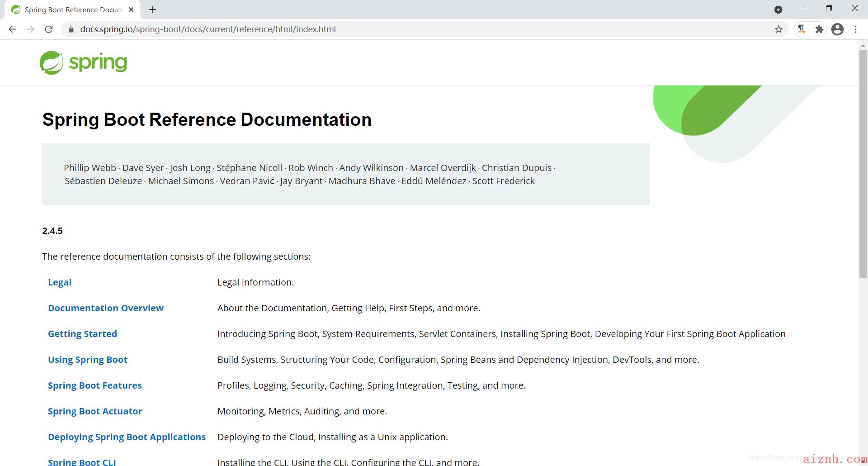Click author name Andy Wilkinson
The image size is (868, 466).
pyautogui.click(x=372, y=168)
